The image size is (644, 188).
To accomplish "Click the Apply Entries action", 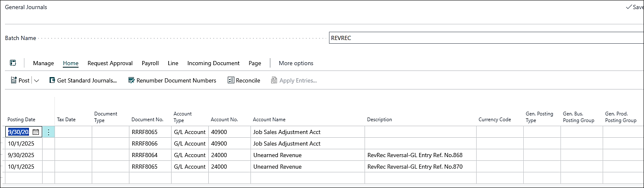I will point(294,80).
